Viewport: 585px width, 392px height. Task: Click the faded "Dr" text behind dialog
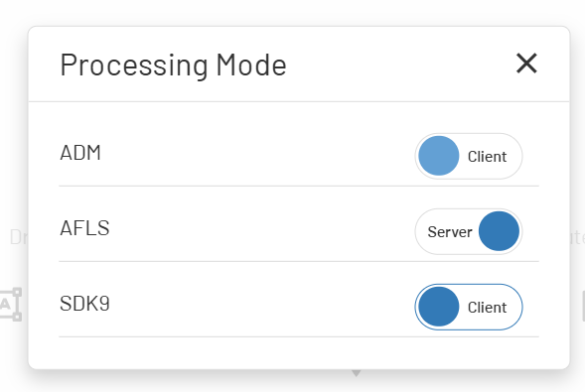click(x=19, y=237)
